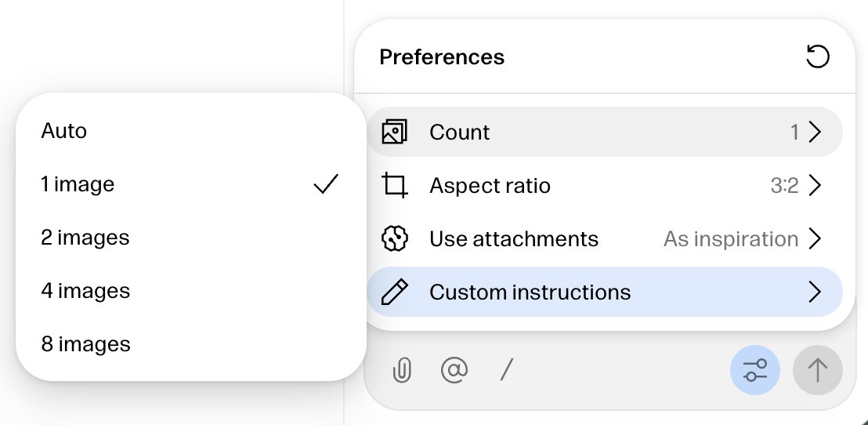Click the send up-arrow button
The width and height of the screenshot is (868, 425).
pyautogui.click(x=818, y=369)
